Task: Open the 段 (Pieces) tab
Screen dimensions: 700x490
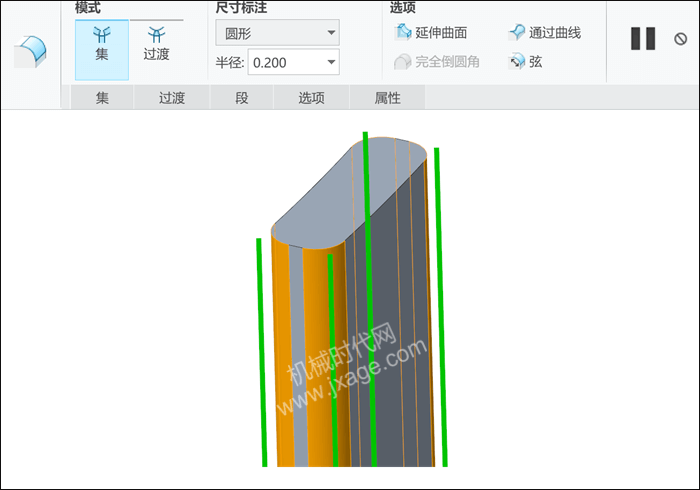Action: point(242,98)
